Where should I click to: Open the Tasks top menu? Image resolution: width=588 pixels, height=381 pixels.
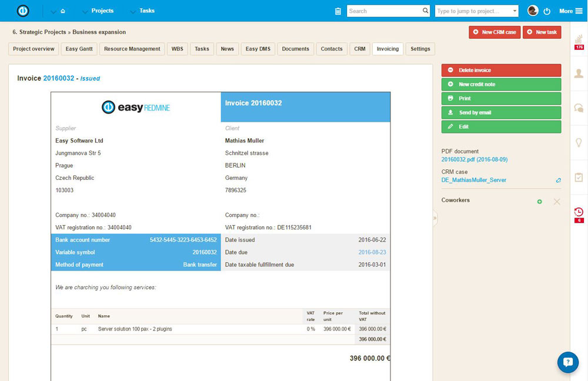pos(147,11)
